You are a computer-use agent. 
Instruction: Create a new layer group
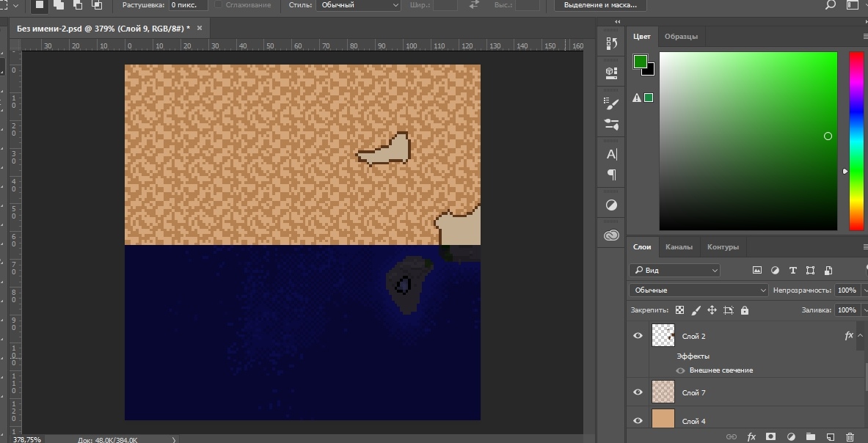[811, 437]
